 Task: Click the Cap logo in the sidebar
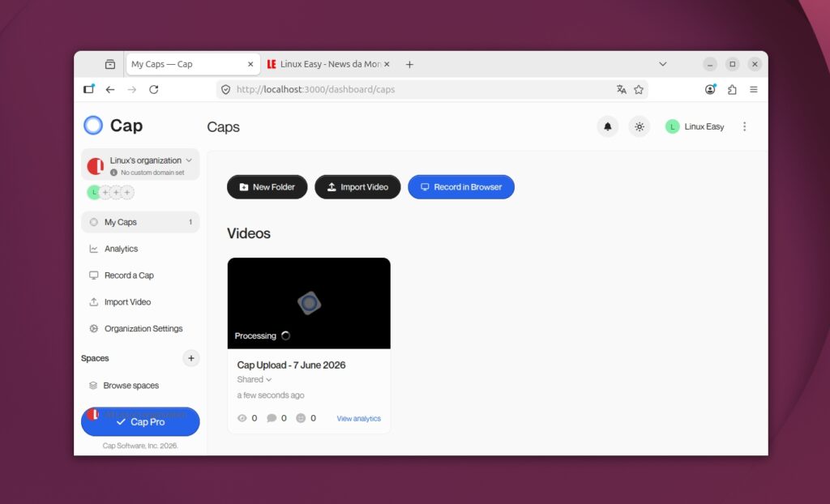click(113, 126)
